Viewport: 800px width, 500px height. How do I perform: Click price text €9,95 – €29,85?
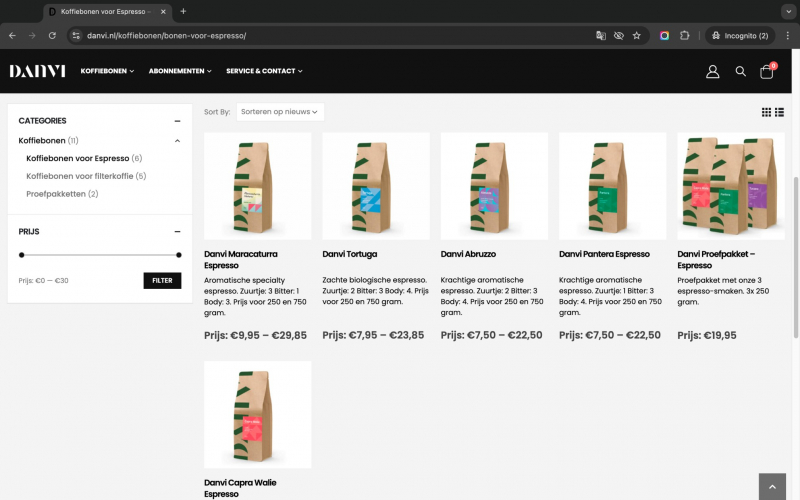click(268, 336)
